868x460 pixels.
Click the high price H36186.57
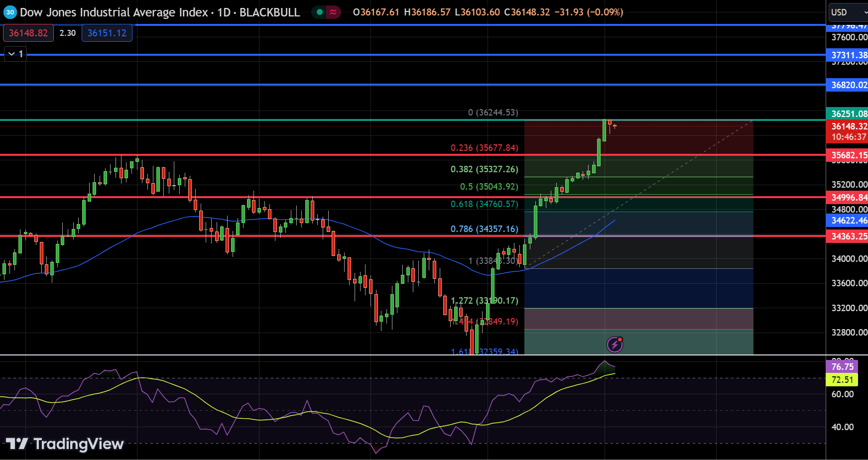(427, 12)
